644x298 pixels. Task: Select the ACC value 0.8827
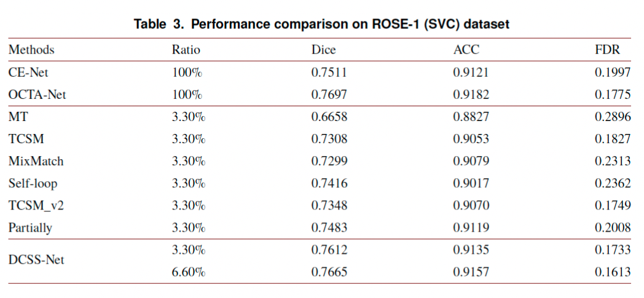point(471,117)
